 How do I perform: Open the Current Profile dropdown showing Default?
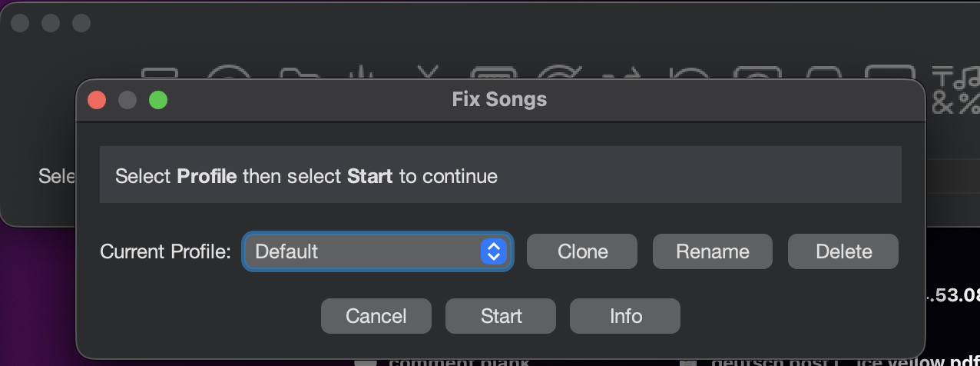tap(377, 251)
